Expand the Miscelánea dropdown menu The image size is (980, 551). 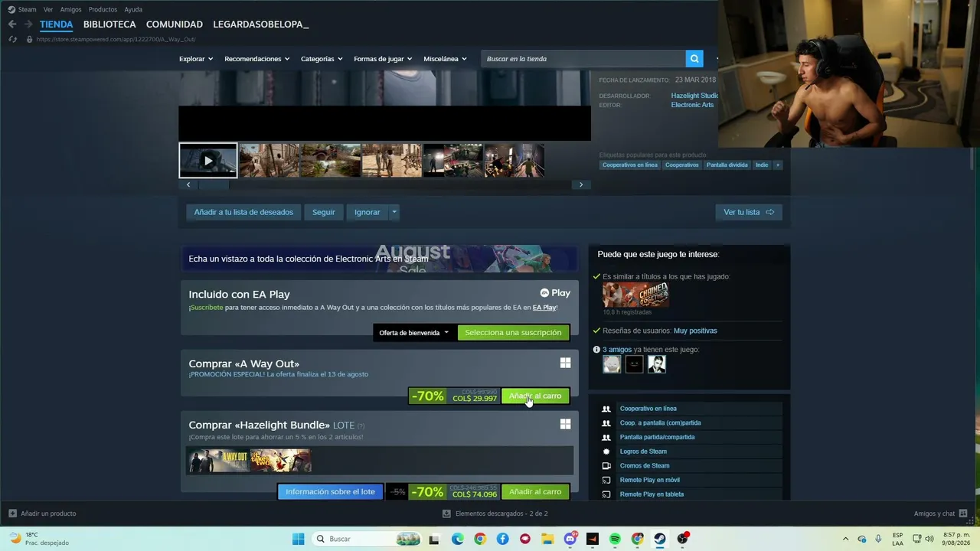point(445,59)
